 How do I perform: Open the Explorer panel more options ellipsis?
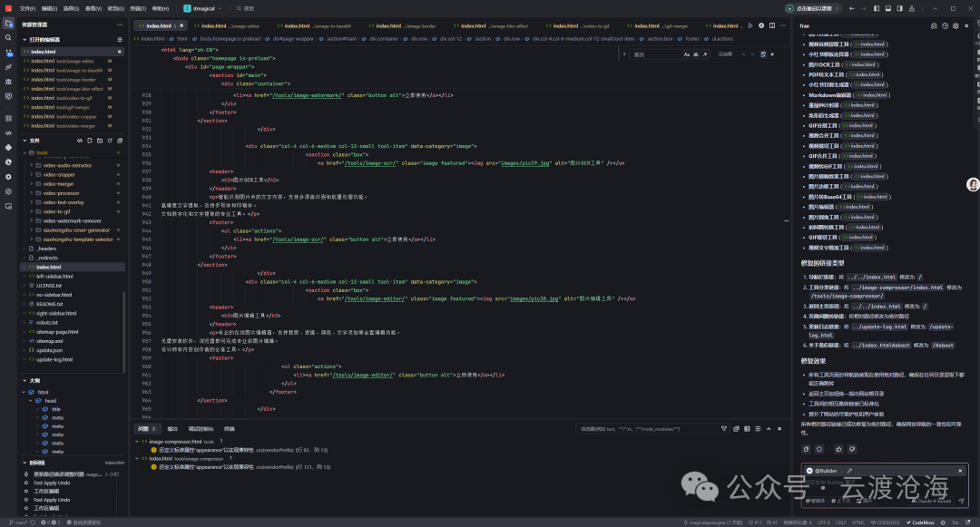(120, 25)
